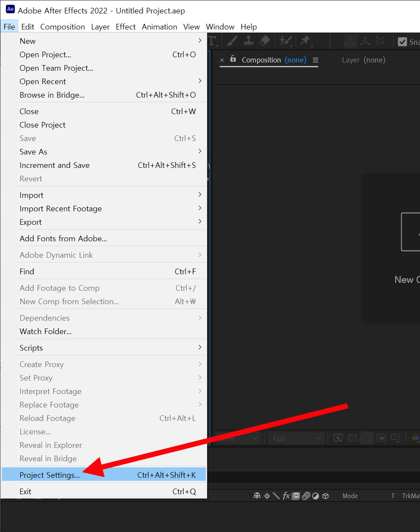420x532 pixels.
Task: Select the Composition (none) tab
Action: pyautogui.click(x=273, y=60)
